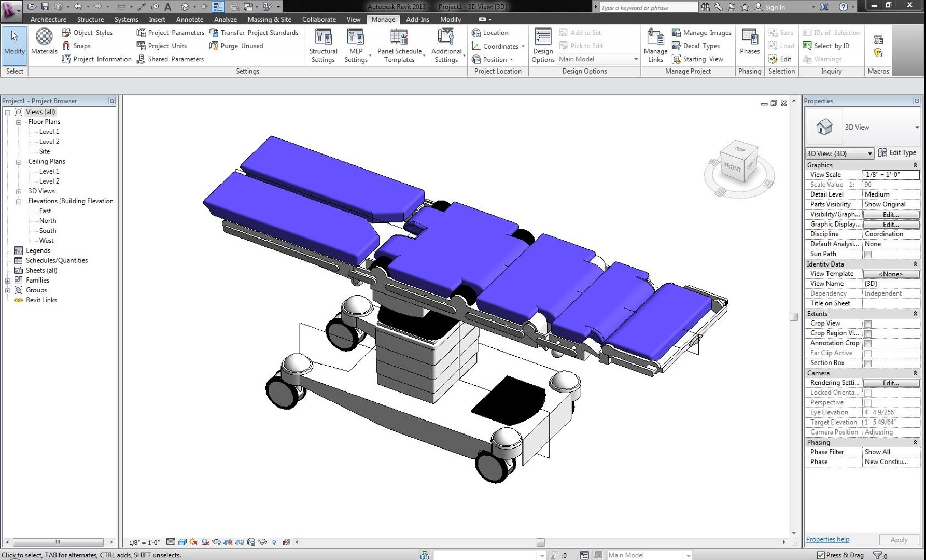Enable the Crop View checkbox
The height and width of the screenshot is (560, 926).
click(868, 324)
